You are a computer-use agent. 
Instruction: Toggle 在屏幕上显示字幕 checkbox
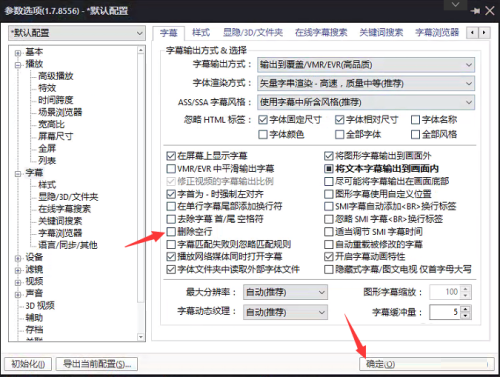pos(171,156)
